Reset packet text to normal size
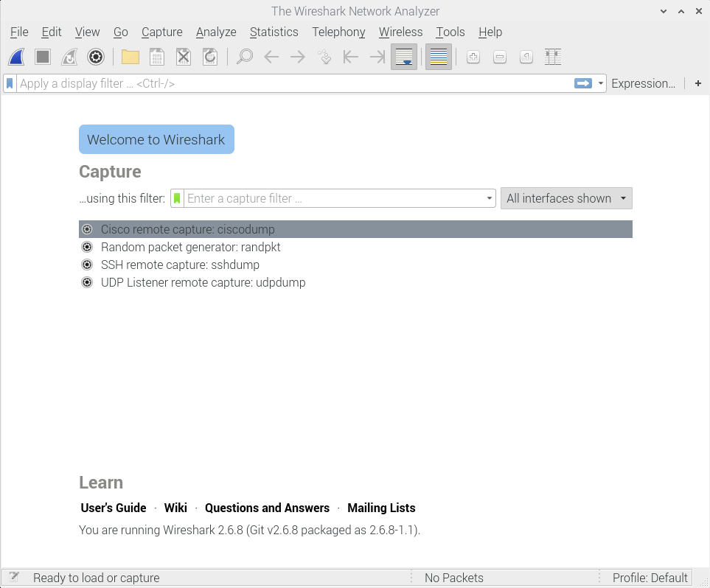The width and height of the screenshot is (710, 588). click(x=526, y=57)
